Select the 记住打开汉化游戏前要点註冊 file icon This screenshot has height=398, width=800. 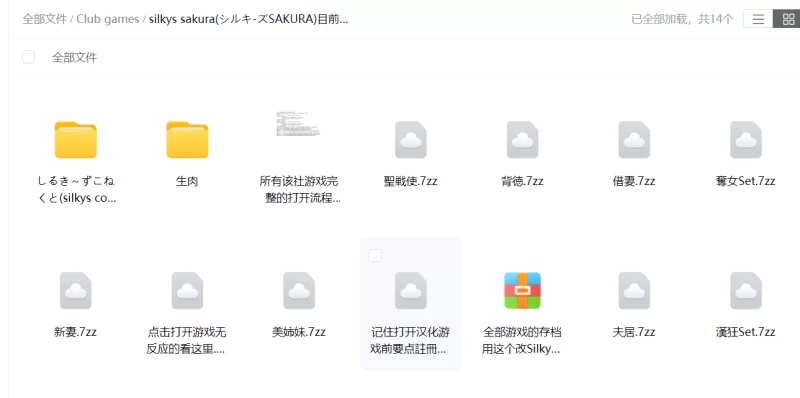[x=411, y=290]
